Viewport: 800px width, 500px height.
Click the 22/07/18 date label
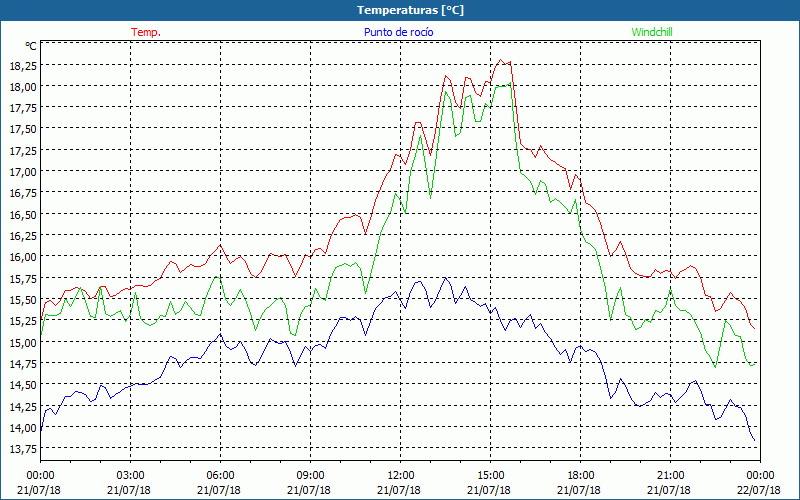pyautogui.click(x=760, y=490)
